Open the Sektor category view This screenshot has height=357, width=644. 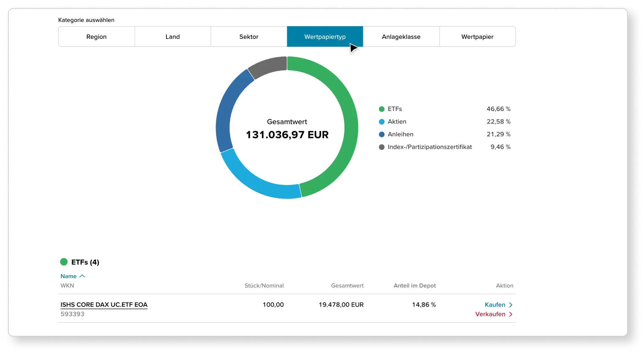pyautogui.click(x=249, y=37)
